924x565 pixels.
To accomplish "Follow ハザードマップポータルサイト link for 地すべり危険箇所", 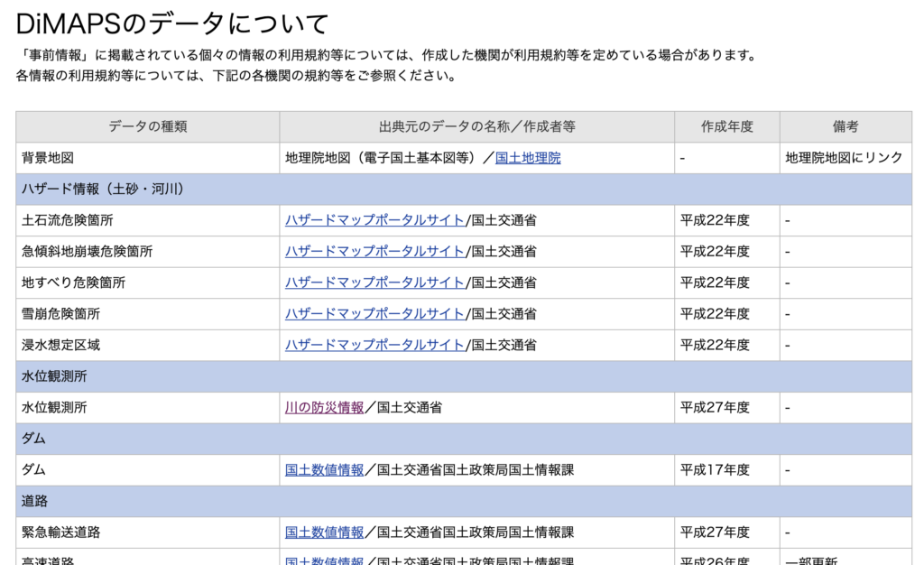I will (374, 282).
